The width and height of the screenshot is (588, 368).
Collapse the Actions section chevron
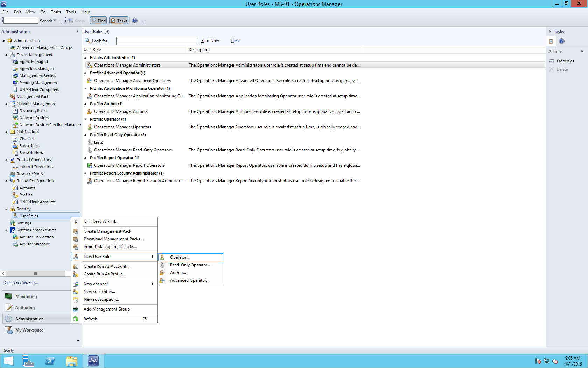582,52
